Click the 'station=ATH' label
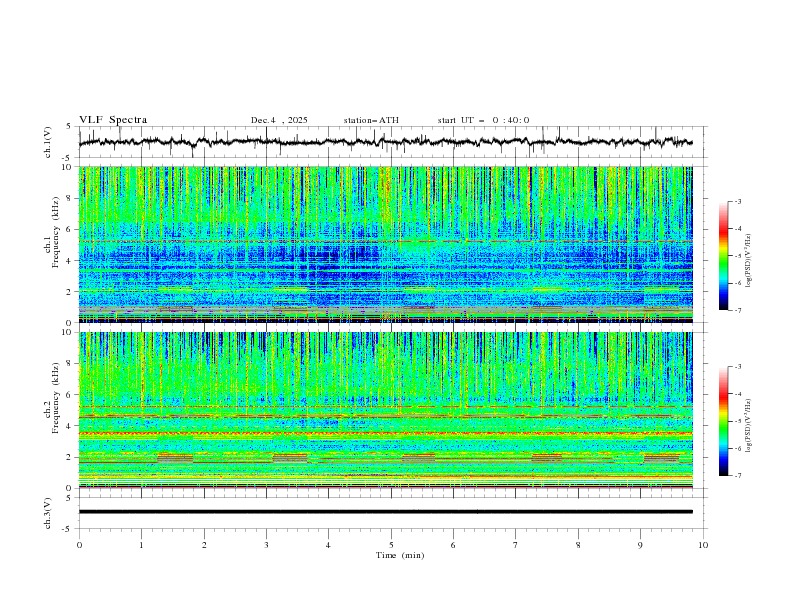792x612 pixels. coord(371,120)
